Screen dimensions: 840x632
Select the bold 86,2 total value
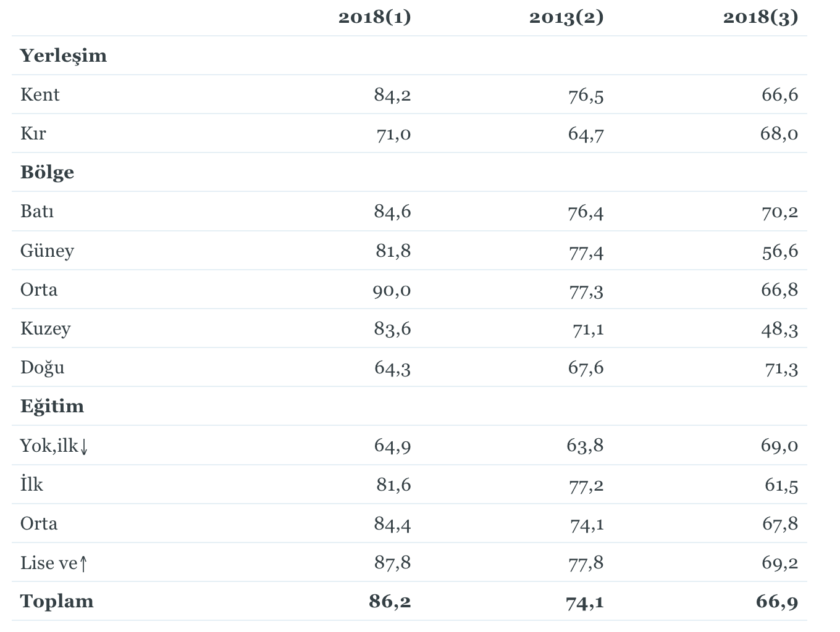390,601
